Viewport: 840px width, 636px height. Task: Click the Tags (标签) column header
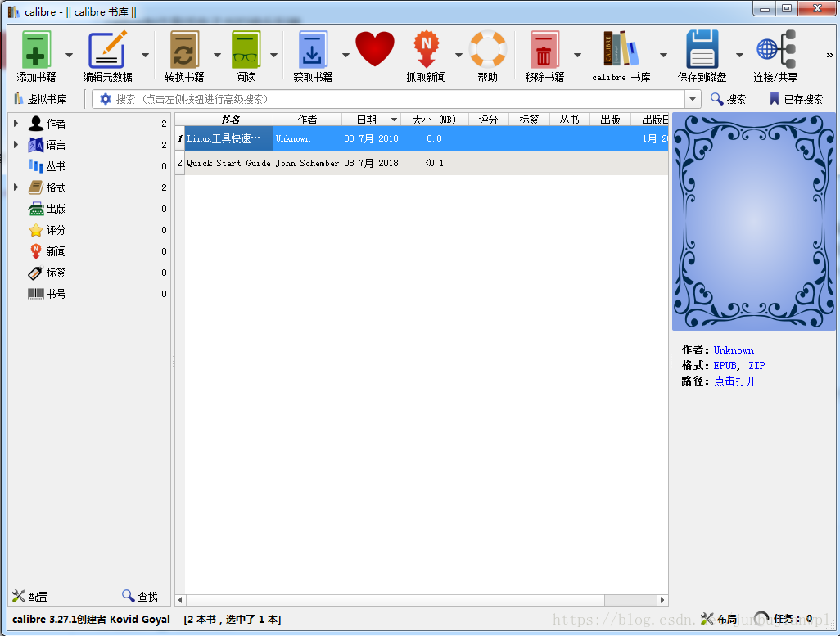pyautogui.click(x=529, y=120)
